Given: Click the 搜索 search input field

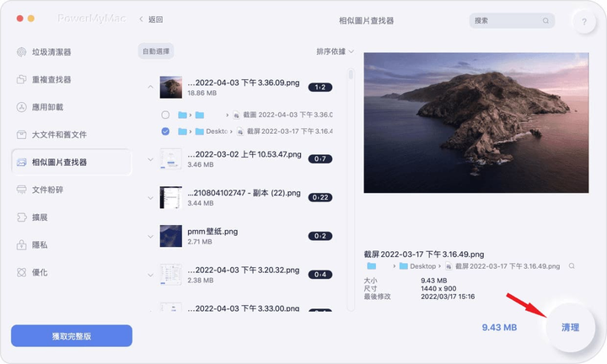Looking at the screenshot, I should pos(512,20).
